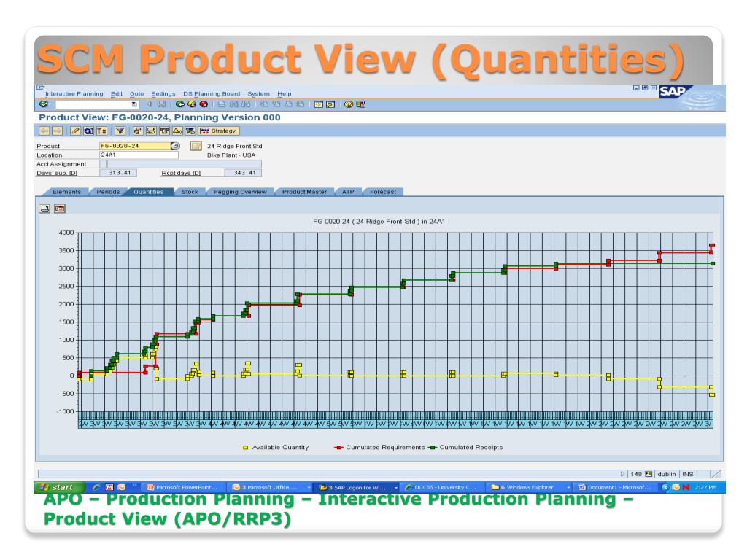Click the yellow Exit arrow icon
Viewport: 747px width, 560px height.
[x=192, y=104]
